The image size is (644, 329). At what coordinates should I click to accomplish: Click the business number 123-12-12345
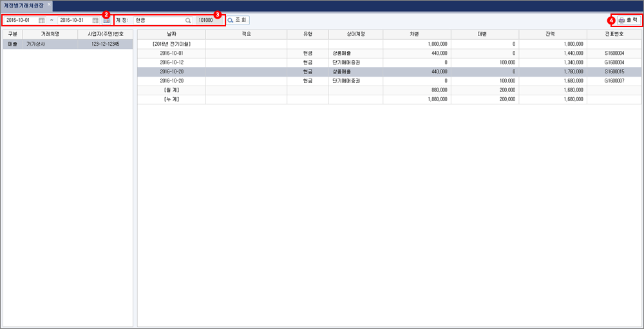click(x=106, y=44)
